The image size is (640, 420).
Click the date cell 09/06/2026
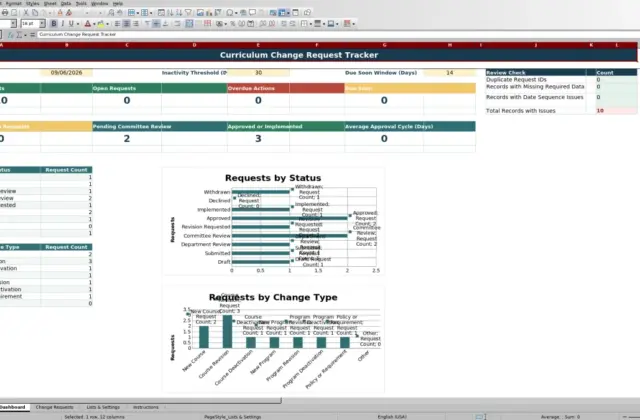67,73
